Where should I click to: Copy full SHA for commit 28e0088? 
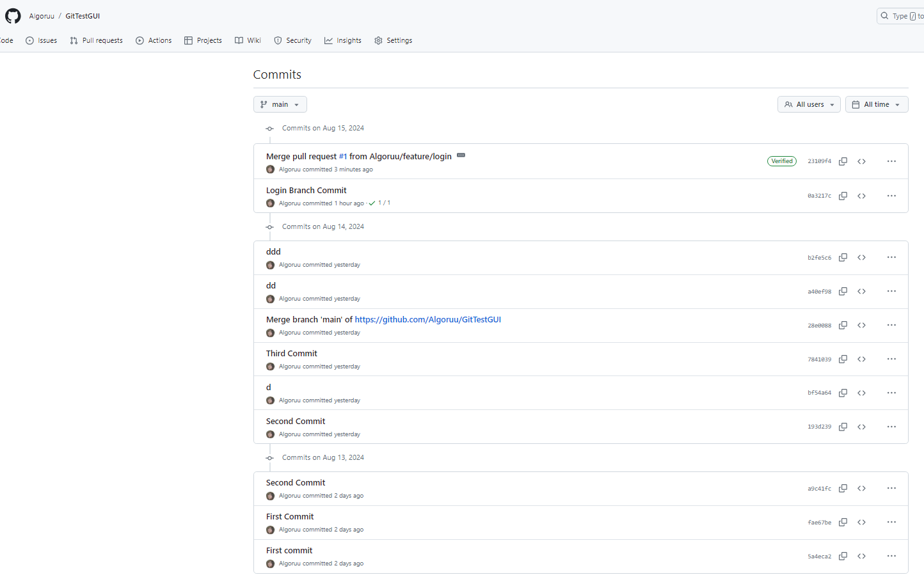[x=843, y=325]
